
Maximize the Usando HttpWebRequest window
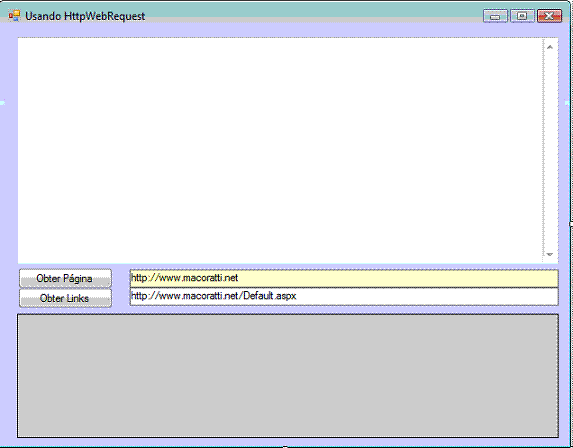coord(522,16)
